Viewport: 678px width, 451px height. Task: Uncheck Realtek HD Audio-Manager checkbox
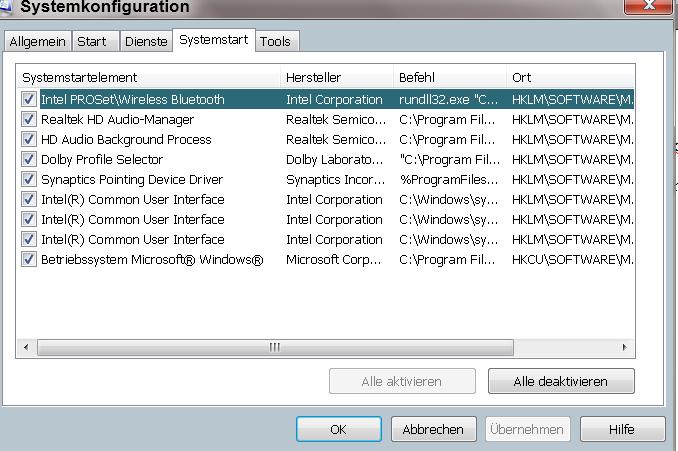(29, 119)
